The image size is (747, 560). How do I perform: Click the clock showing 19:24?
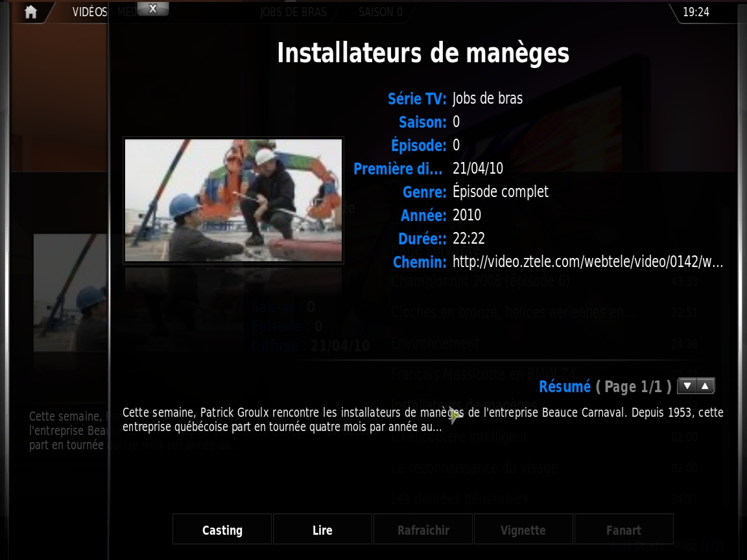pyautogui.click(x=696, y=12)
